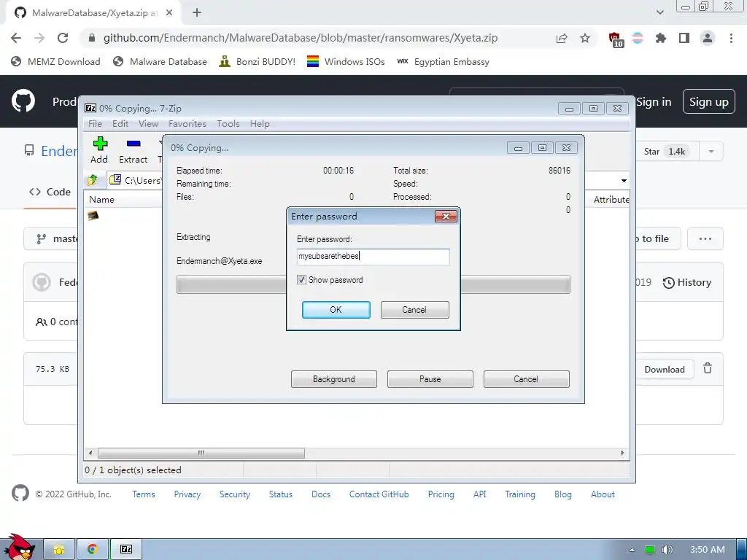Screen dimensions: 747x560
Task: Open uBlock extension icon with badge 10
Action: coord(615,39)
